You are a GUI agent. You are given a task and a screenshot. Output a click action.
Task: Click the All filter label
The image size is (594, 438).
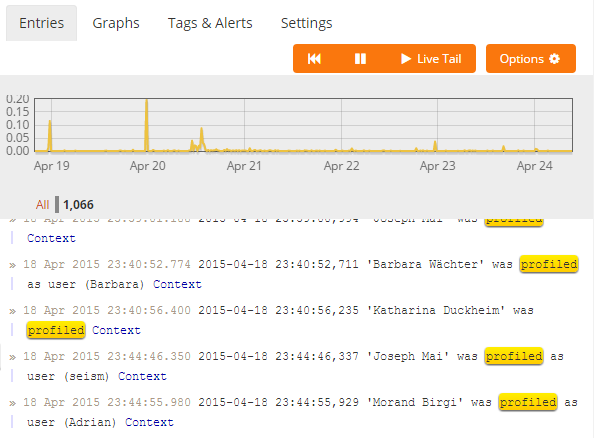coord(42,205)
